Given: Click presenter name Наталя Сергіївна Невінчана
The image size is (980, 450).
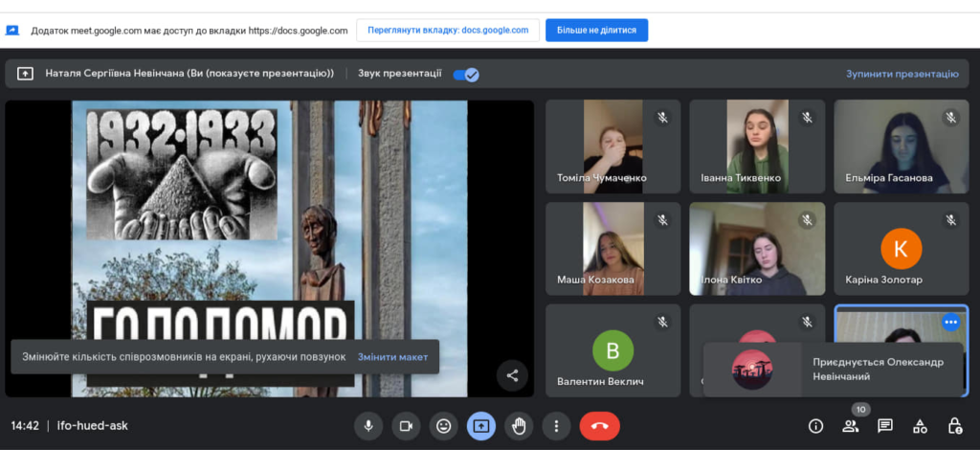Looking at the screenshot, I should [116, 74].
